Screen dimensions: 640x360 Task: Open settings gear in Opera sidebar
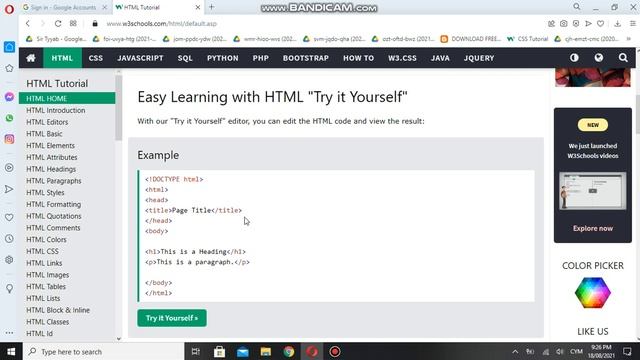9,260
